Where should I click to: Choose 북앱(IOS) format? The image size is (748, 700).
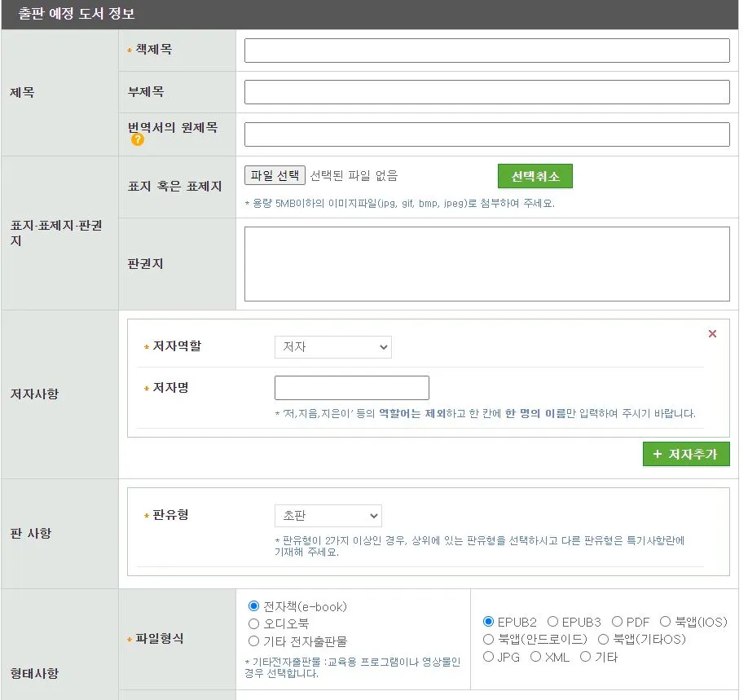(x=665, y=622)
